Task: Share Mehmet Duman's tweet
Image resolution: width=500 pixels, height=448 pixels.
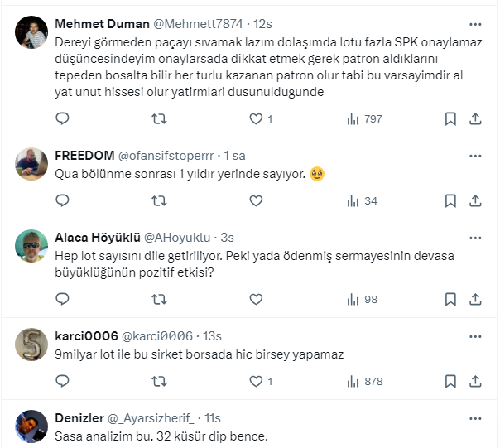Action: coord(475,118)
